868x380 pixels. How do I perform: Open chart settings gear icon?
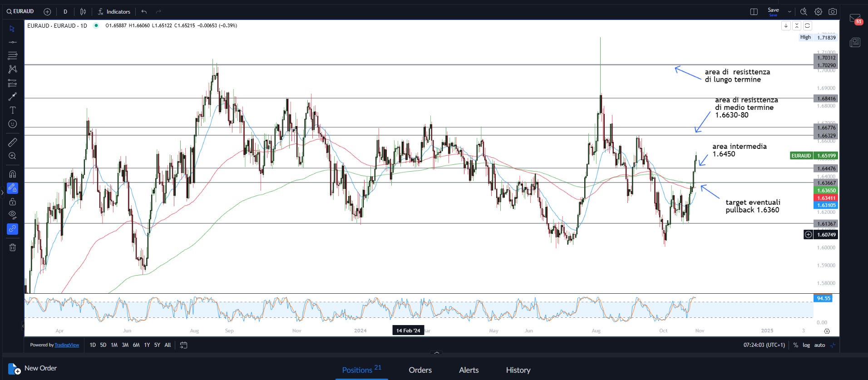[818, 12]
